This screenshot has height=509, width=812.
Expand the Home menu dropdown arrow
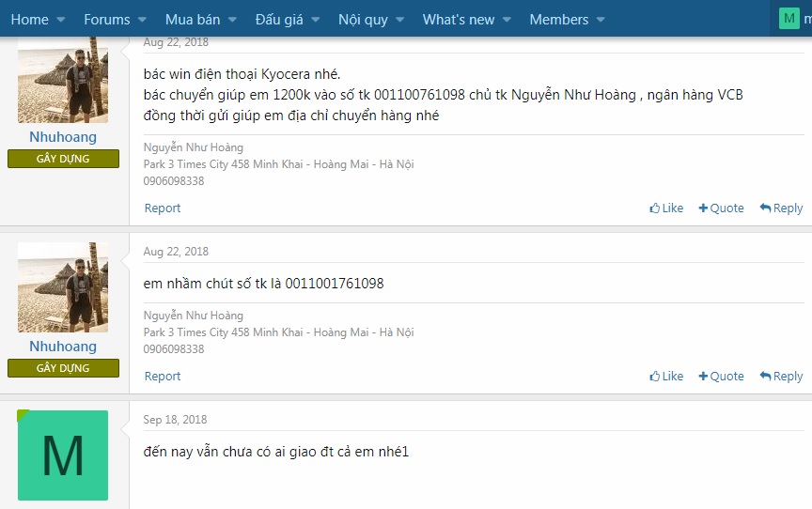click(x=61, y=20)
